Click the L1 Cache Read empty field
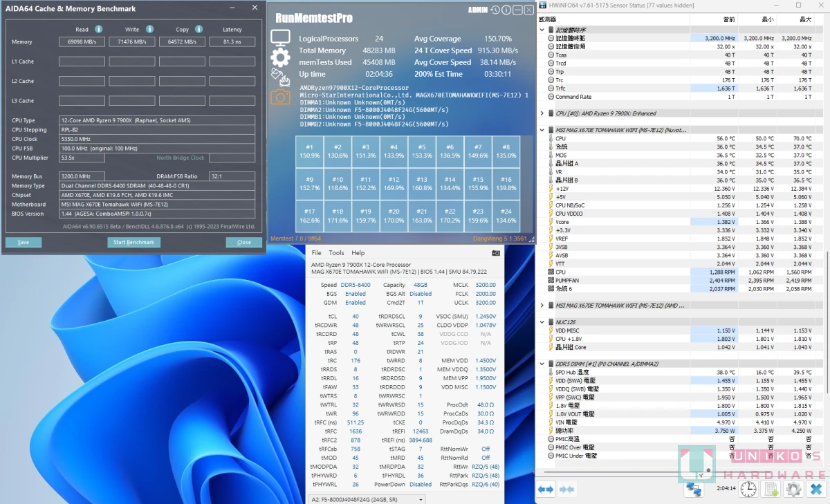The image size is (830, 504). pyautogui.click(x=82, y=62)
